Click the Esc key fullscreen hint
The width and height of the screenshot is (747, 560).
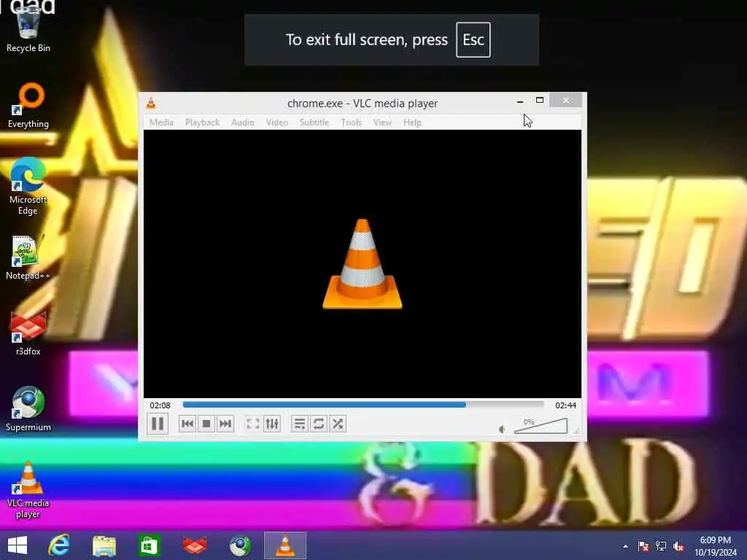pos(473,40)
